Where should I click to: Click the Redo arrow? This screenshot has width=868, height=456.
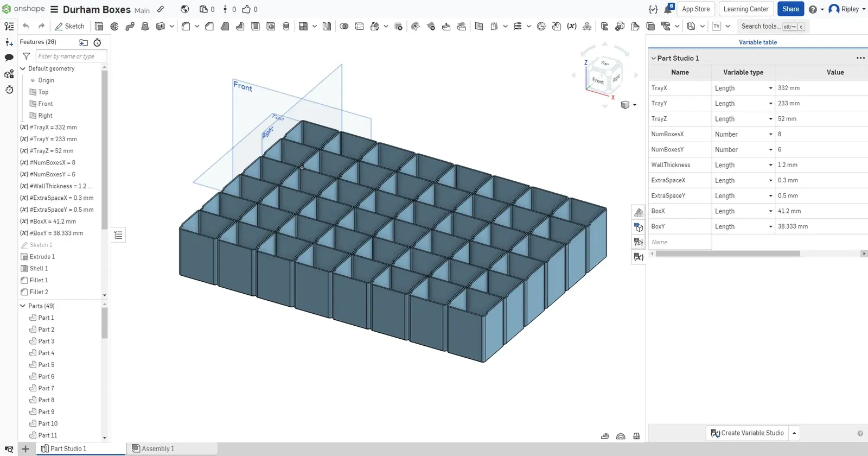click(41, 26)
